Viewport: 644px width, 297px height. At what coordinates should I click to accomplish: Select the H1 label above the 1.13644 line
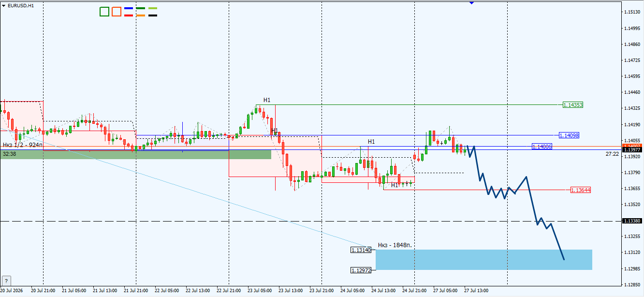tap(395, 185)
